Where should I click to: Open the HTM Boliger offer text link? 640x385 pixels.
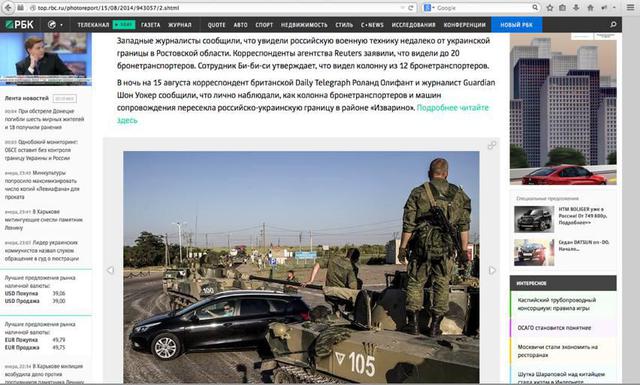pos(584,216)
